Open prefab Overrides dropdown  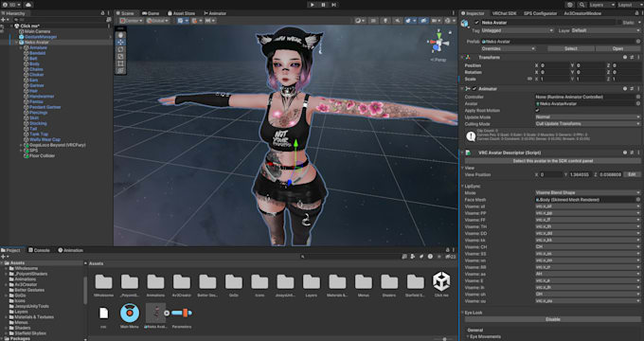[509, 48]
